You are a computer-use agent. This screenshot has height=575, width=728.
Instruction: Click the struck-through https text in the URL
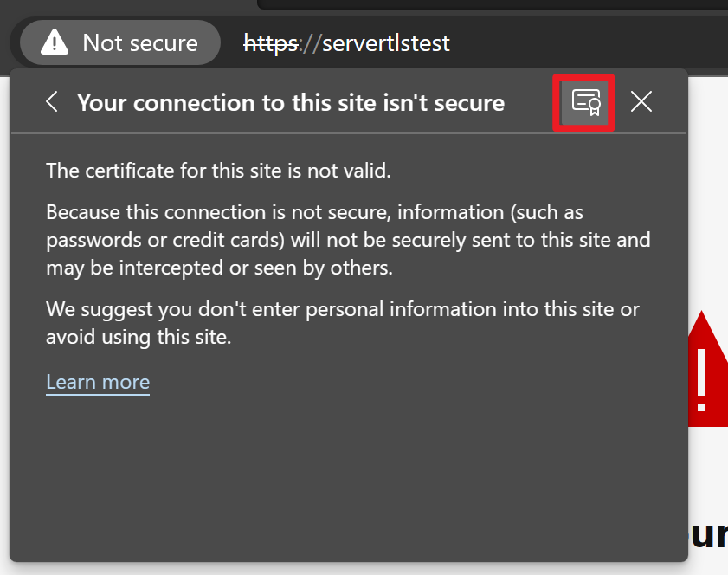click(x=271, y=42)
